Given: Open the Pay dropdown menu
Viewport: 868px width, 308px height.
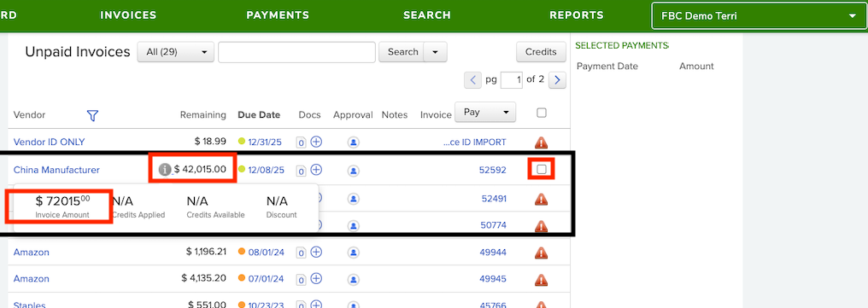Looking at the screenshot, I should 485,112.
